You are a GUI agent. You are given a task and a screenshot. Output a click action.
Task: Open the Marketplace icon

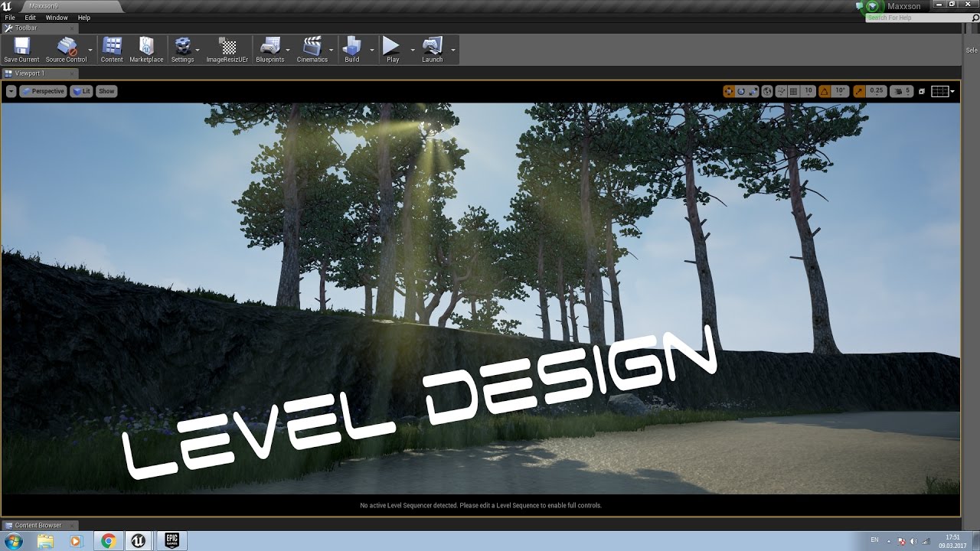pos(146,50)
